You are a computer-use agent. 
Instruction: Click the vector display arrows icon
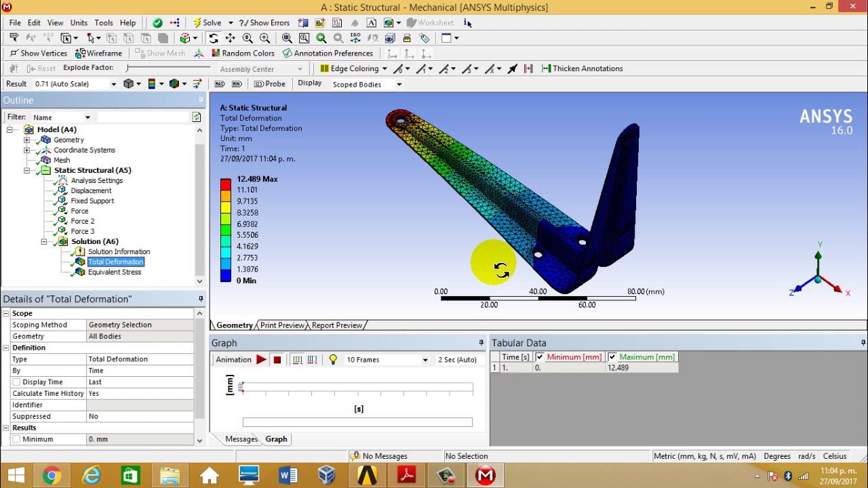pos(197,84)
